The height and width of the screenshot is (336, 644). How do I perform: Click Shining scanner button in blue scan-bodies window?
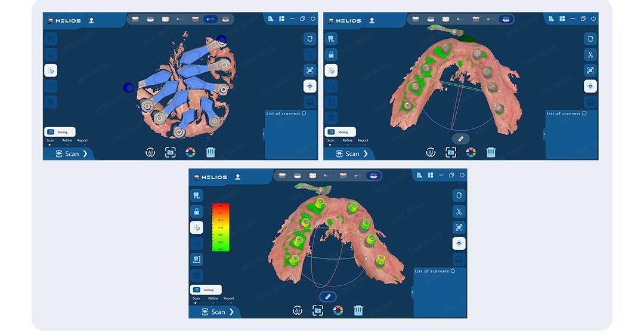[60, 132]
